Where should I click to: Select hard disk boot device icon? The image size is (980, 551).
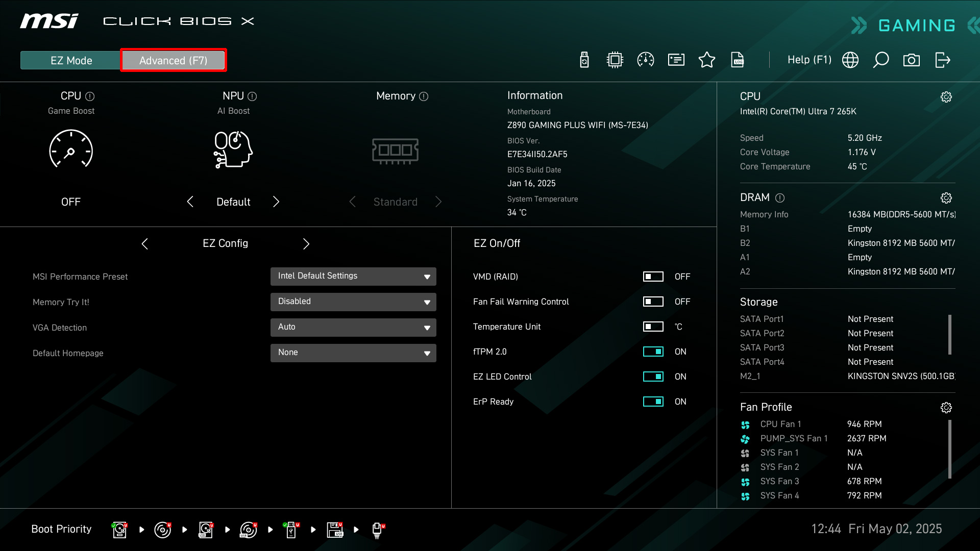tap(119, 530)
